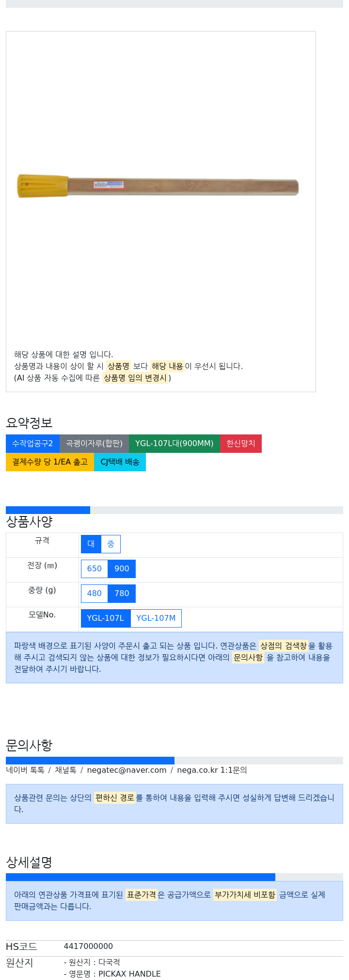The width and height of the screenshot is (349, 980).
Task: Open 네이버 톡톡 inquiry link
Action: (25, 770)
